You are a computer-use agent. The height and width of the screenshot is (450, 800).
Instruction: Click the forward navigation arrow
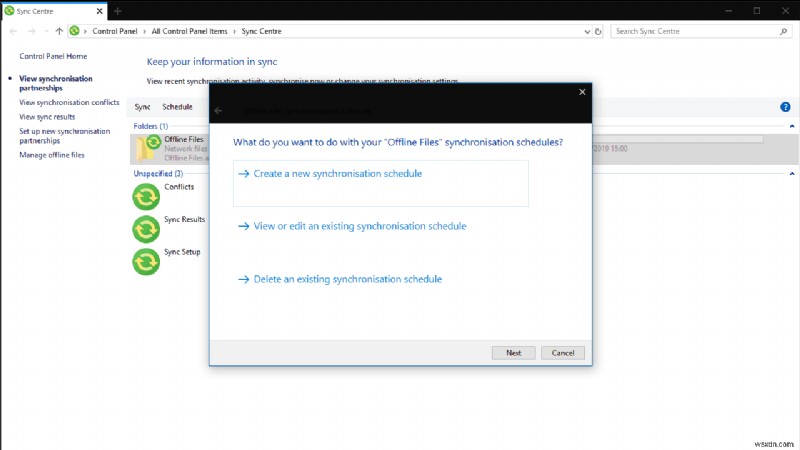pos(32,31)
